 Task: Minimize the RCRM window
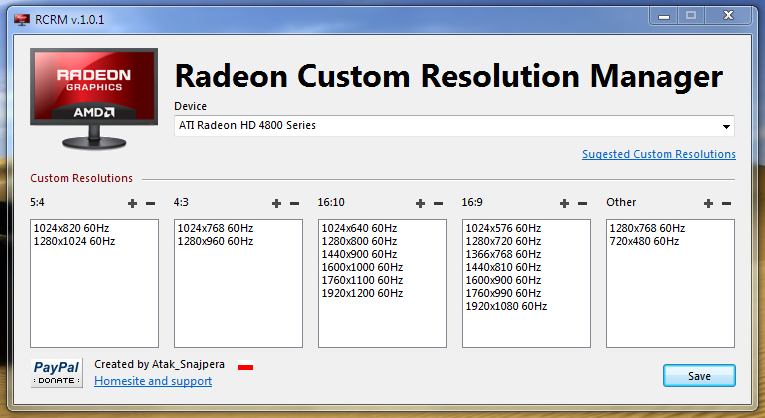663,16
